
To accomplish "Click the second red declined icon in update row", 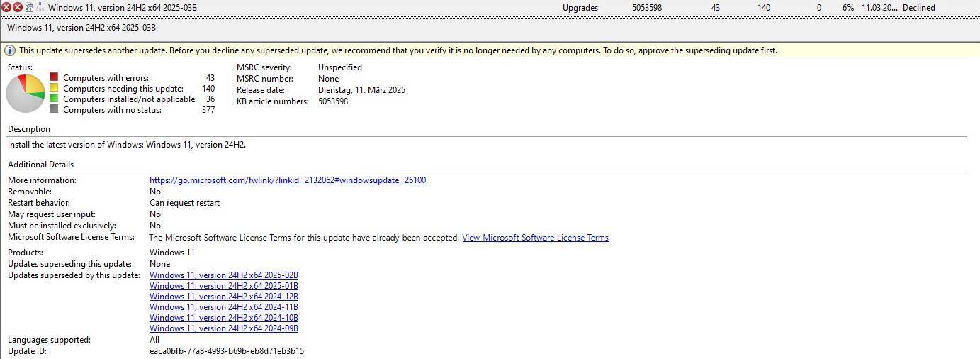I will tap(18, 7).
